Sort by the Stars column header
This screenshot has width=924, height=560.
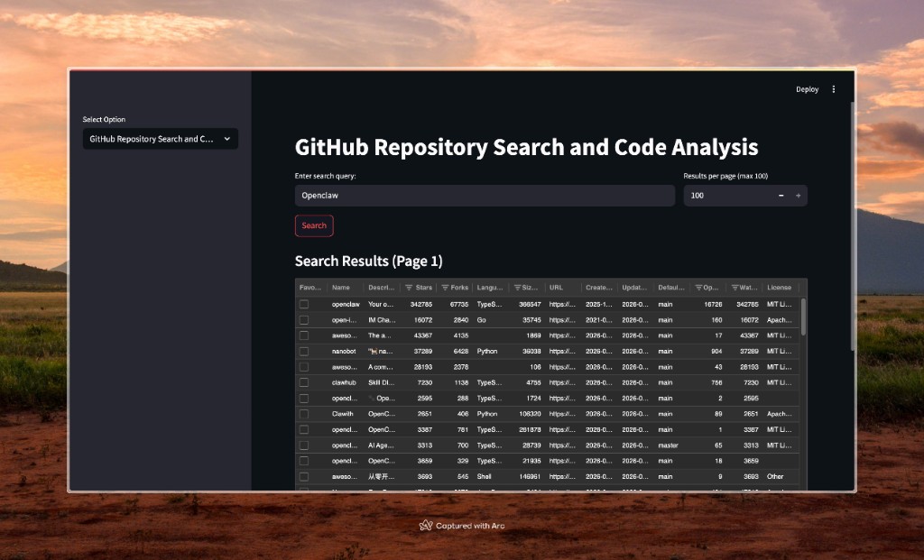(424, 288)
